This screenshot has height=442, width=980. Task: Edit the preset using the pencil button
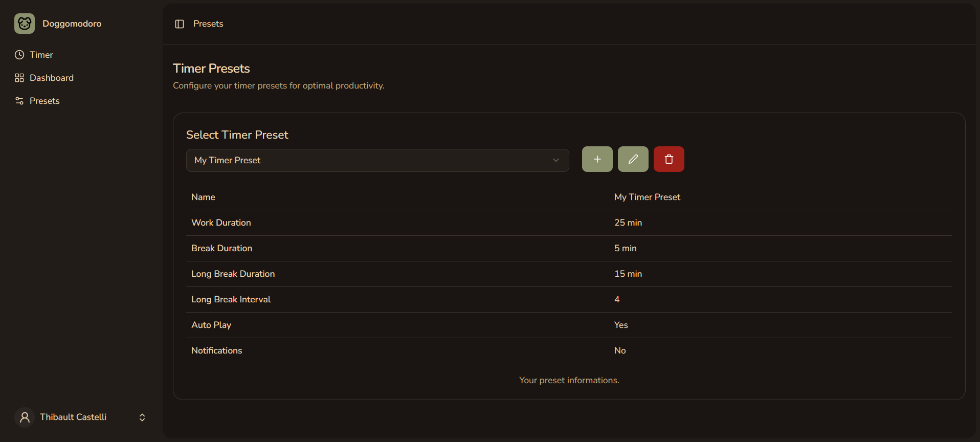pyautogui.click(x=633, y=159)
